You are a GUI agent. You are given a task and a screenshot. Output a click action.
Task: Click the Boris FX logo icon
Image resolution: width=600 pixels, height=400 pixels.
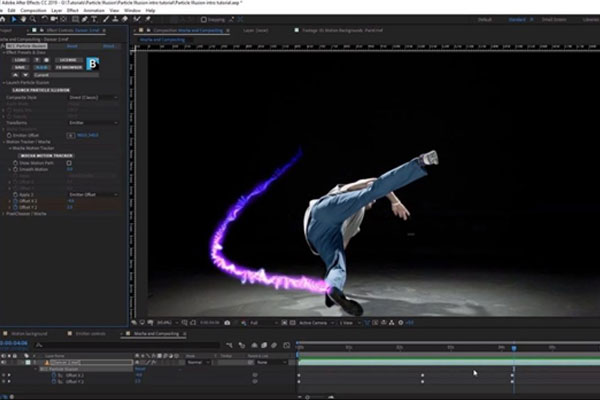pyautogui.click(x=93, y=64)
